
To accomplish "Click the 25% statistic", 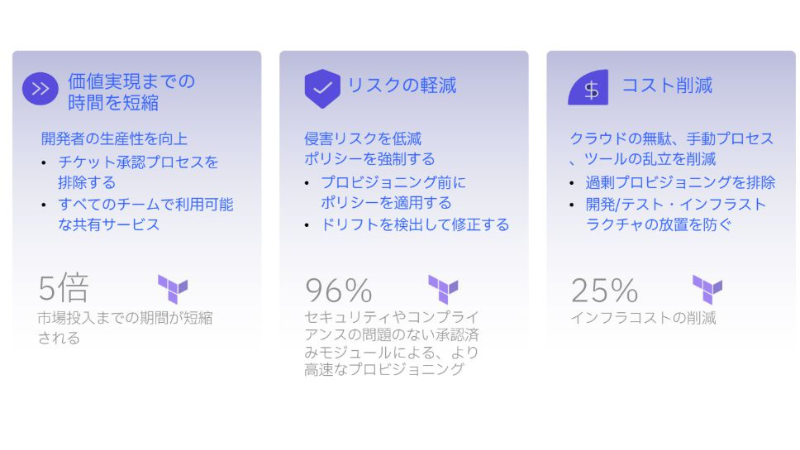I will click(604, 290).
